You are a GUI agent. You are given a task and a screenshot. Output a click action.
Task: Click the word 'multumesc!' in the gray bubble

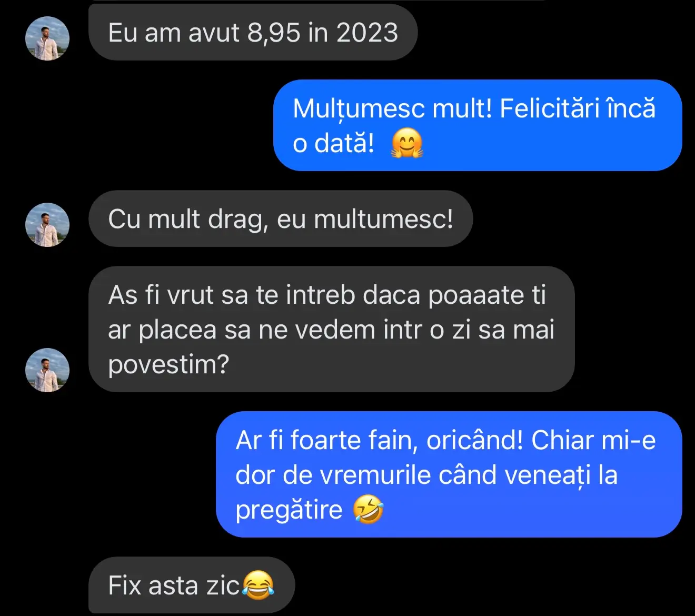coord(384,219)
